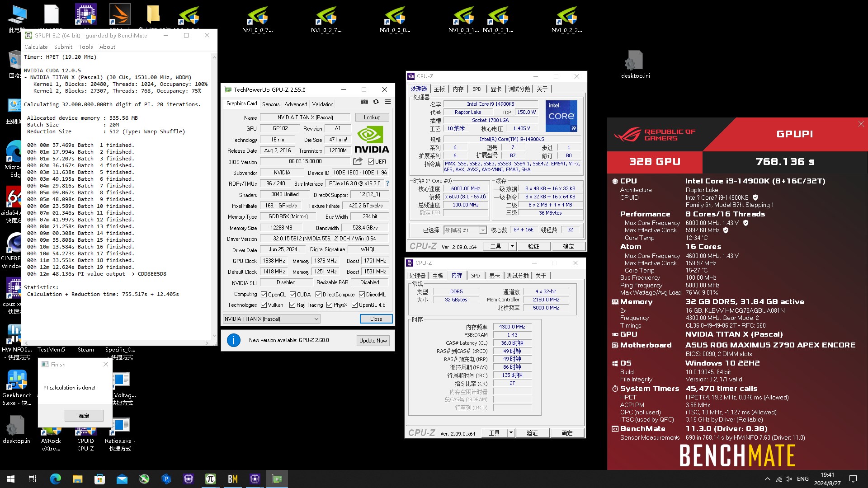
Task: Toggle the PhysX checkbox
Action: coord(329,305)
